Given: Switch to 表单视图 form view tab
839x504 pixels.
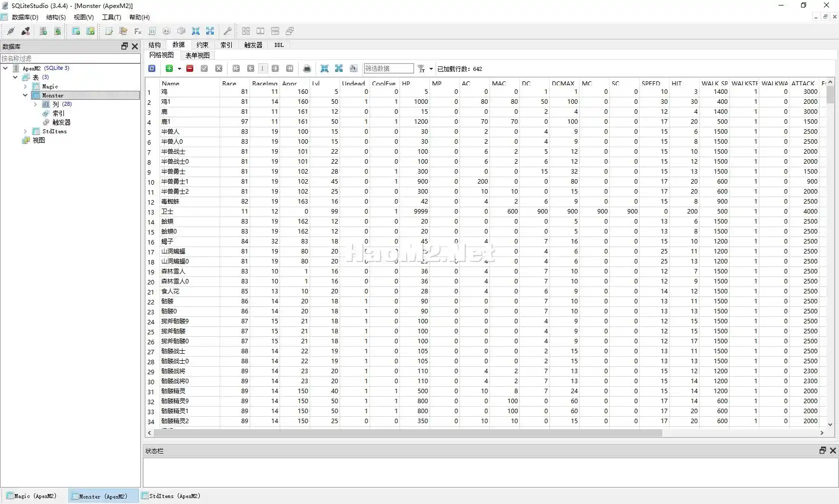Looking at the screenshot, I should coord(198,55).
